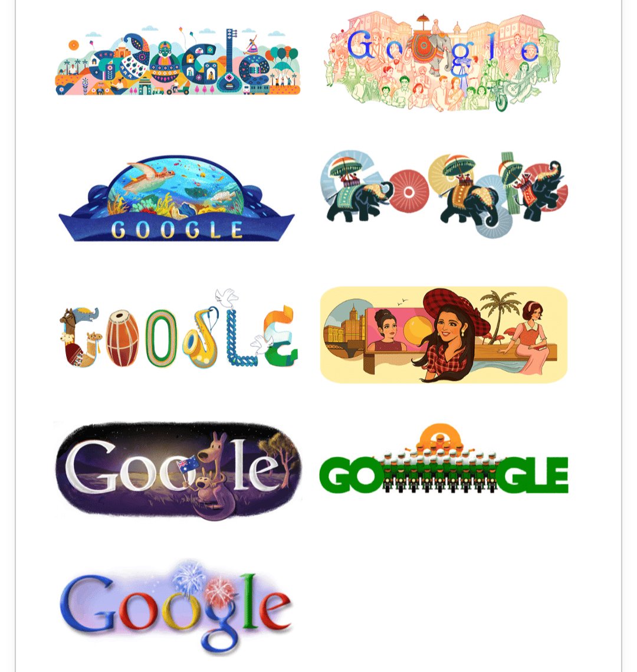This screenshot has height=672, width=637.
Task: Open the kangaroo night sky doodle
Action: 178,471
